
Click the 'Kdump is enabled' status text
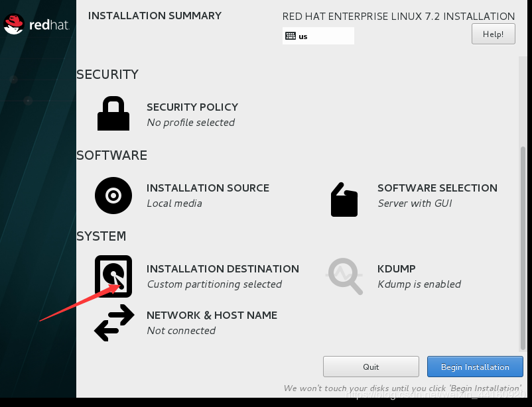pyautogui.click(x=419, y=284)
